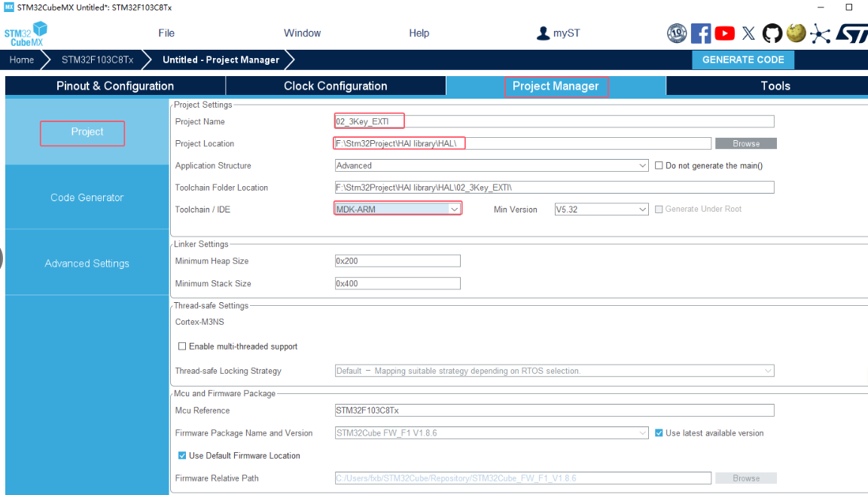Uncheck Use latest available version
The image size is (868, 495).
[659, 433]
